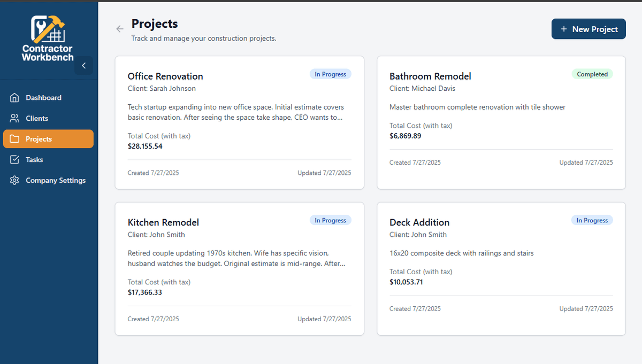Click the total cost on Deck Addition
This screenshot has width=642, height=364.
(x=407, y=282)
